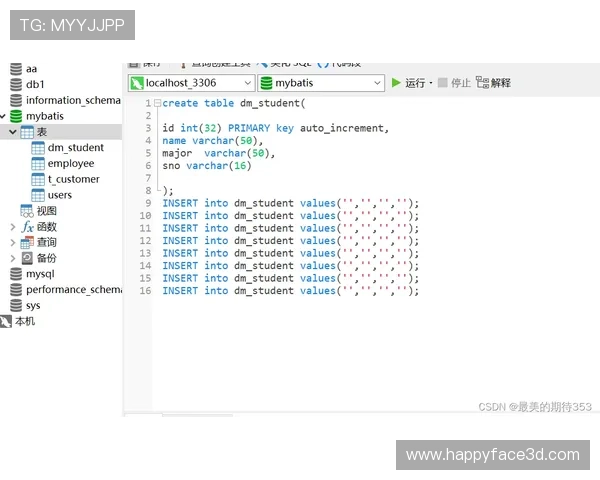Click line 8 closing ');'
The width and height of the screenshot is (600, 480).
[x=168, y=191]
